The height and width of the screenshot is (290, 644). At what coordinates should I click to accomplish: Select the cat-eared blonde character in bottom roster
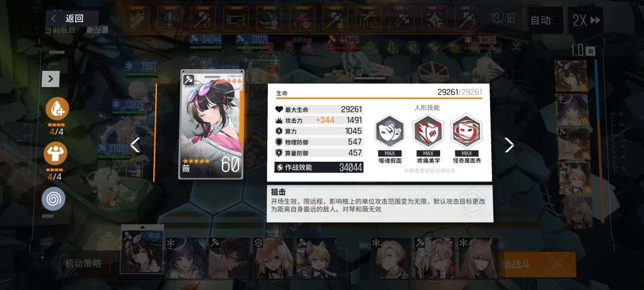tap(317, 258)
